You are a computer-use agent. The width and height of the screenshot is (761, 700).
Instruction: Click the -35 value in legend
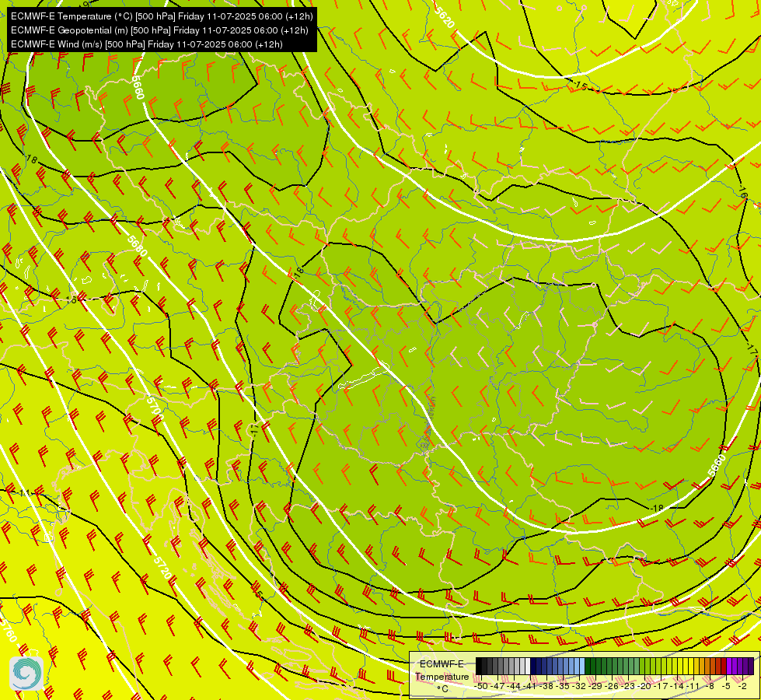click(563, 686)
